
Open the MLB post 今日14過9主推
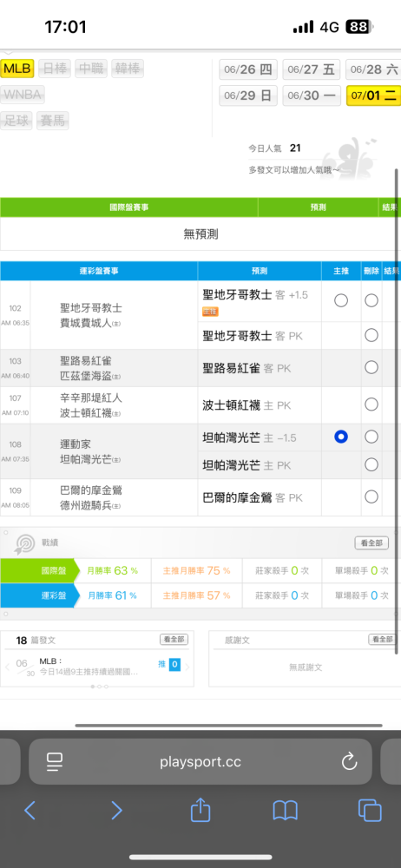click(x=89, y=667)
